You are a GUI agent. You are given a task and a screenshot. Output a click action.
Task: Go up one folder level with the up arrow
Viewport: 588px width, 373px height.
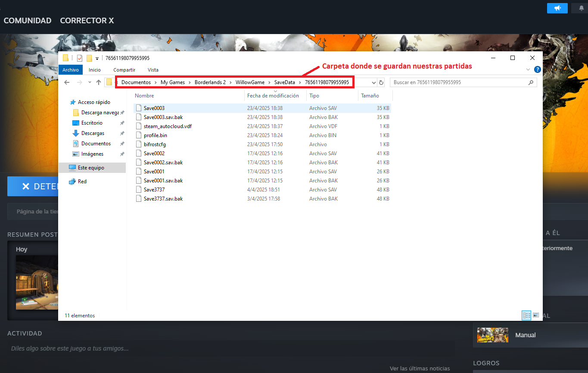(x=99, y=82)
